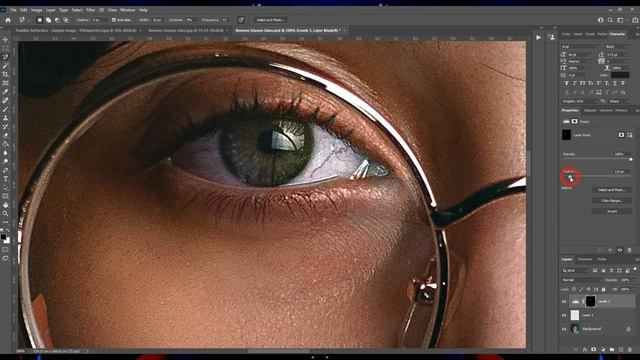Toggle mask visibility eye in Properties

point(620,250)
